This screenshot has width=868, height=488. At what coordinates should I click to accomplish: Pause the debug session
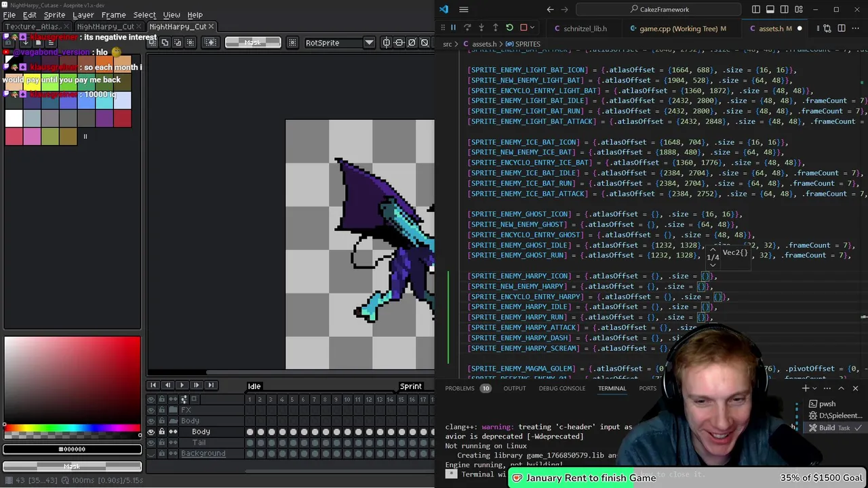[453, 28]
